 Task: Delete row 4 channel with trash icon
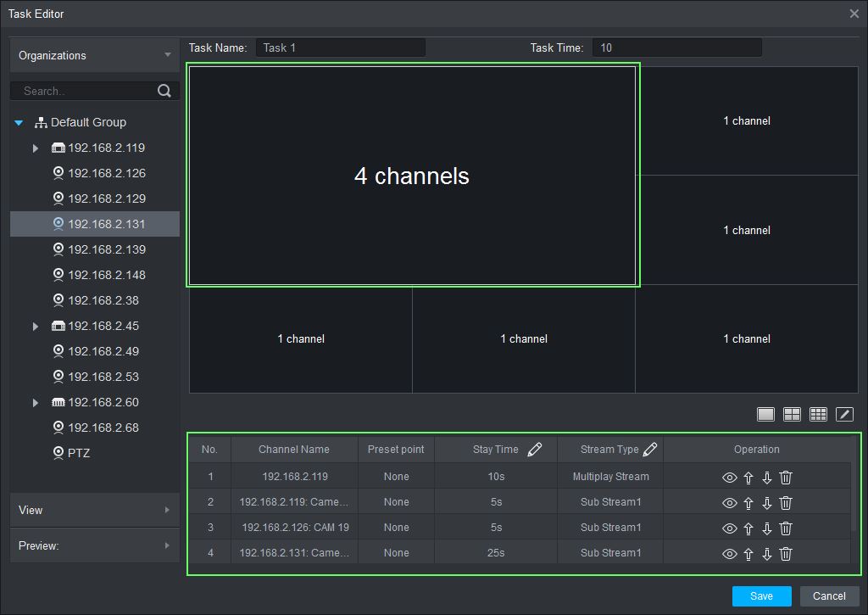click(786, 553)
